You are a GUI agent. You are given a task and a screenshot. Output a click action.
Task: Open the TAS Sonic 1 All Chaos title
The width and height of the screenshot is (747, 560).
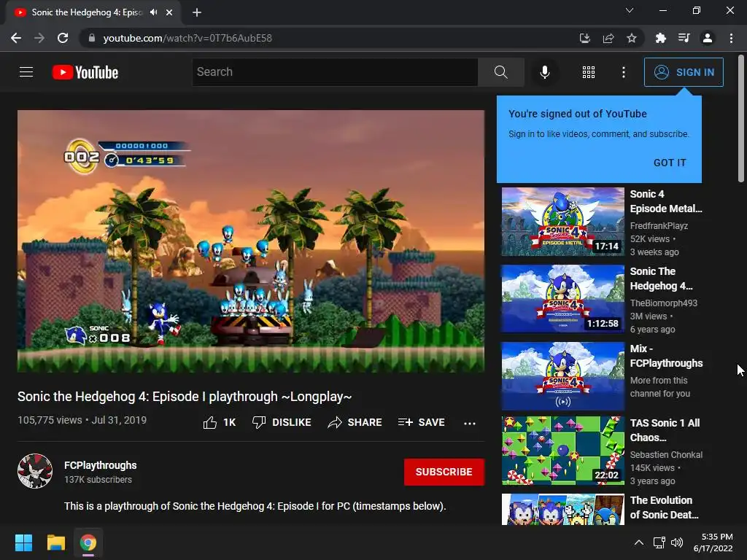point(665,430)
